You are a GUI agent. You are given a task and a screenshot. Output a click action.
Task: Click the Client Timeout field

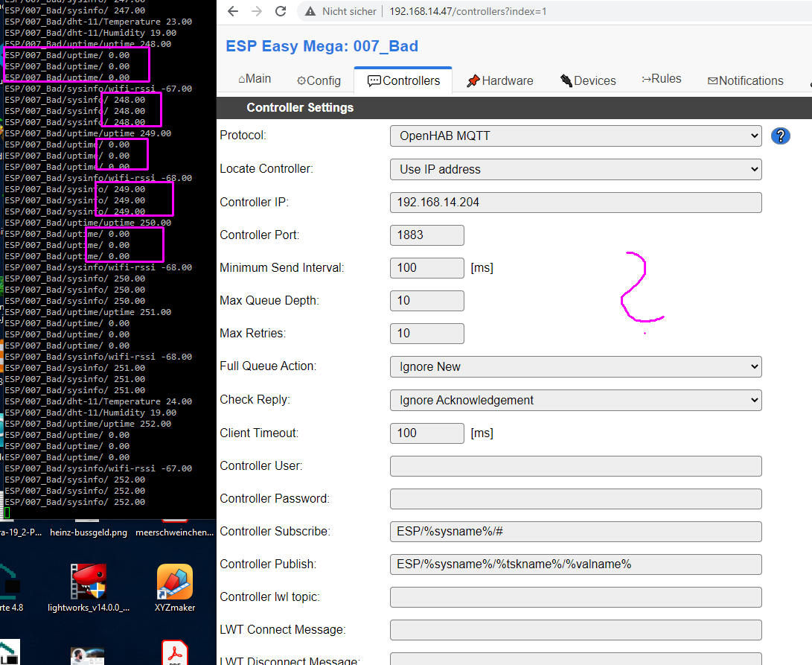426,433
